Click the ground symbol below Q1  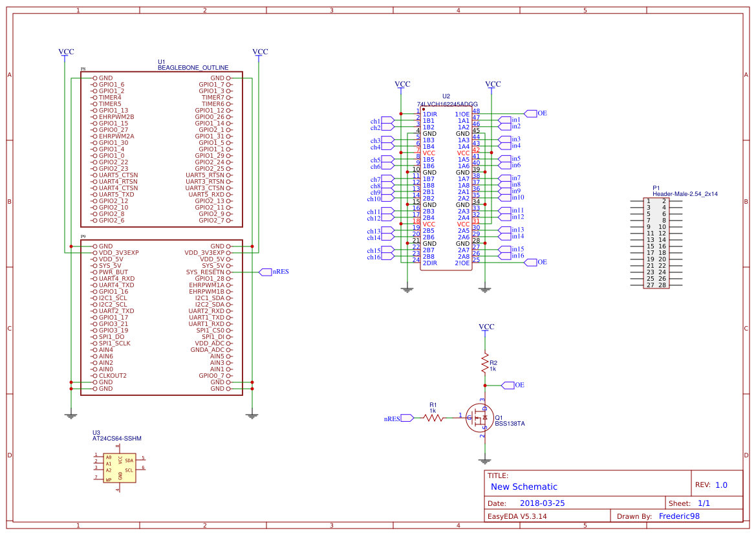point(484,461)
